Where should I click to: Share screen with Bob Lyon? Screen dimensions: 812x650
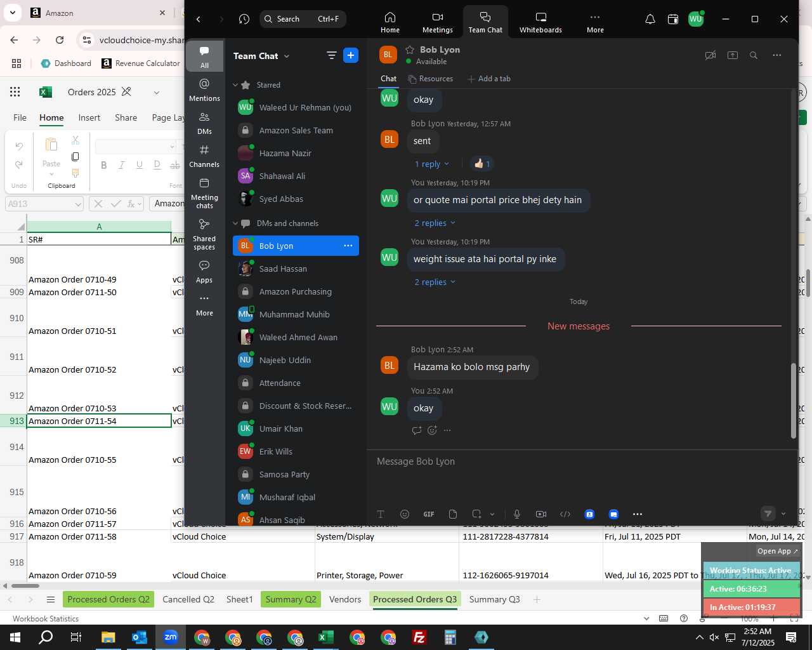pyautogui.click(x=733, y=55)
